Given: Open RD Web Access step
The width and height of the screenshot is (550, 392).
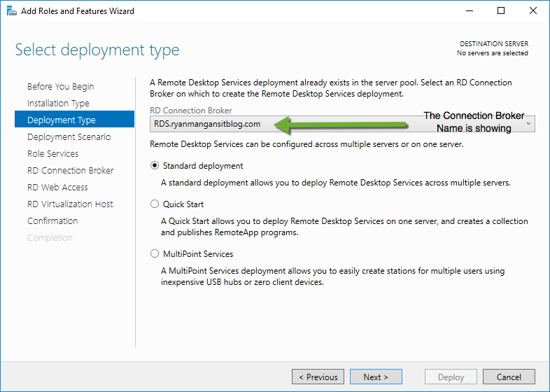Looking at the screenshot, I should tap(57, 188).
